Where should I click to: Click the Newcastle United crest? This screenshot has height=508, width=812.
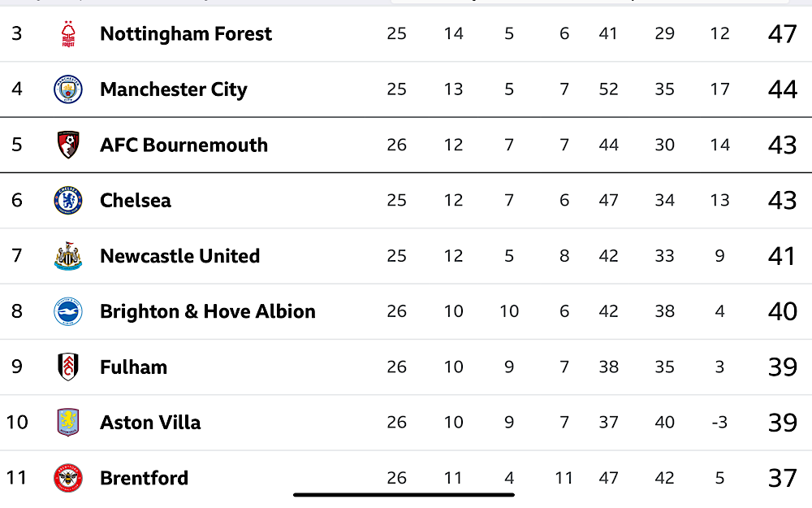(x=68, y=255)
